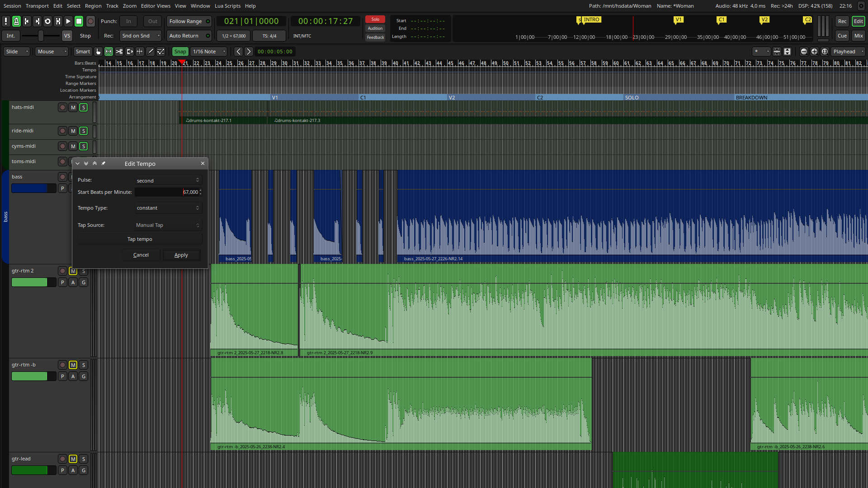868x488 pixels.
Task: Click the Start Beats per Minute field
Action: tap(166, 192)
